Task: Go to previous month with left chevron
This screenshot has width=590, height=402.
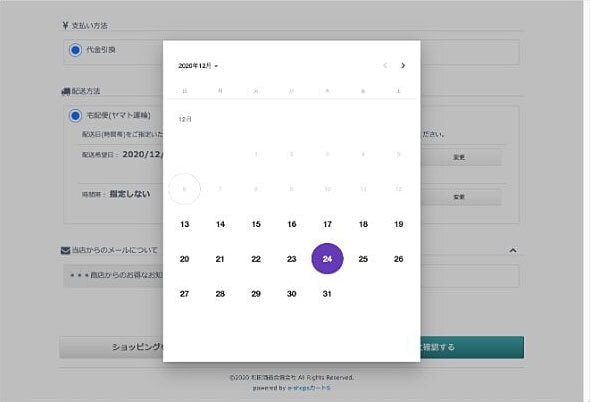Action: point(385,65)
